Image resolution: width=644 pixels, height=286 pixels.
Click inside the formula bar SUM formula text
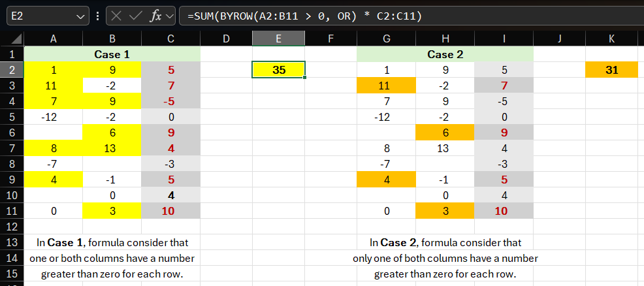pos(307,16)
